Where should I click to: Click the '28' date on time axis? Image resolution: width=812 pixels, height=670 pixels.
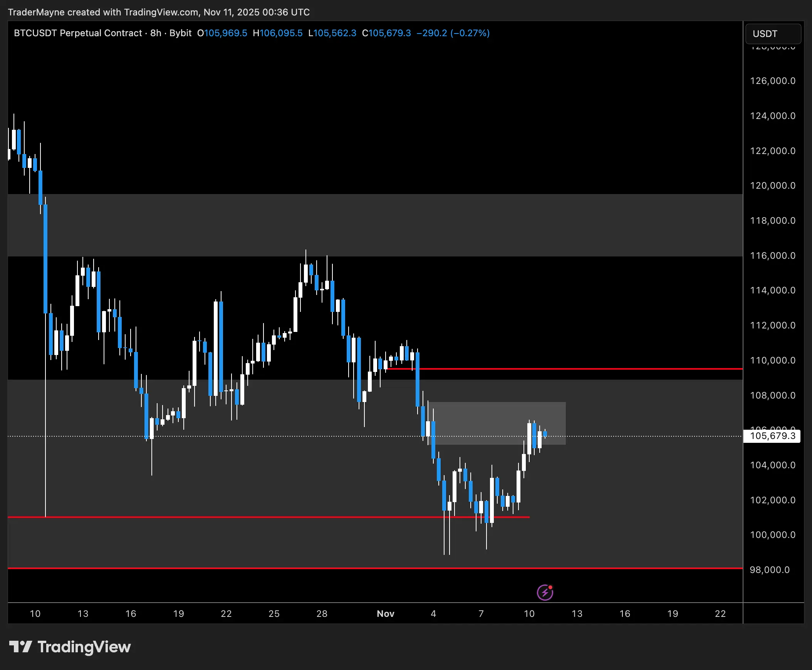click(x=322, y=613)
